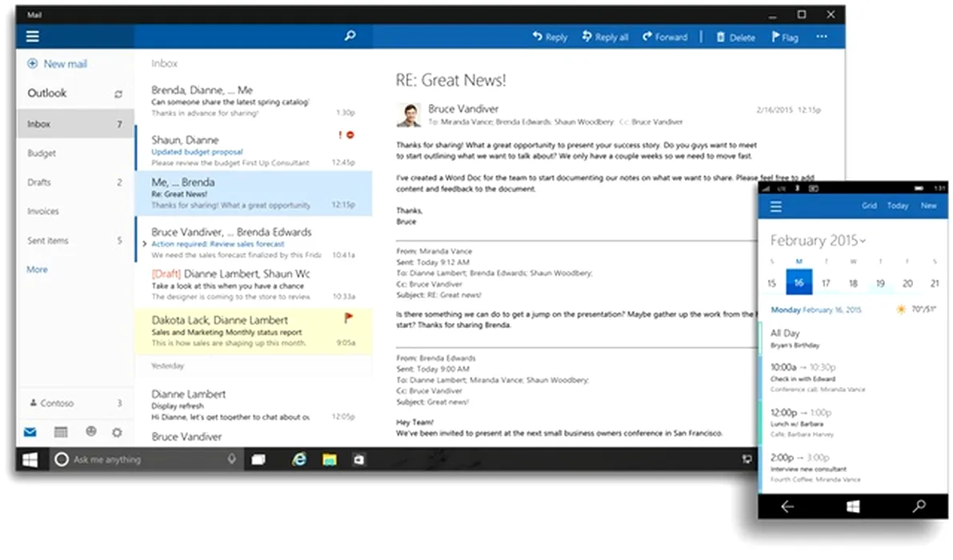Click the Ask me anything search box
Screen dimensions: 953x560
pos(146,460)
